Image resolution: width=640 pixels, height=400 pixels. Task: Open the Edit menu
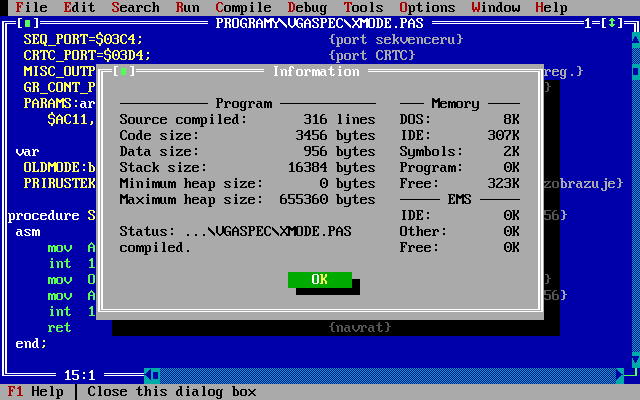click(x=79, y=7)
